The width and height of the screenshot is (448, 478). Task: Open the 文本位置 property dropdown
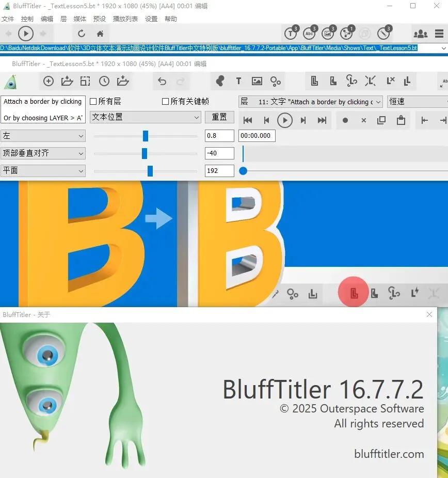146,117
